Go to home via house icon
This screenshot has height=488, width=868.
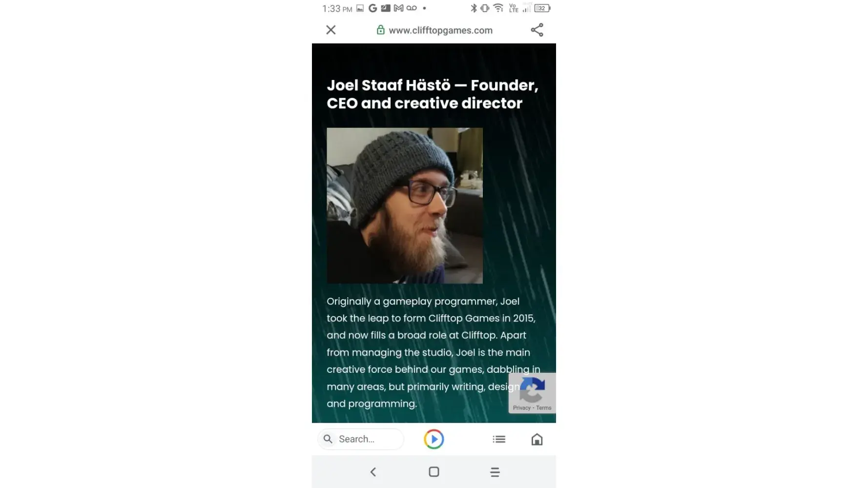[537, 439]
